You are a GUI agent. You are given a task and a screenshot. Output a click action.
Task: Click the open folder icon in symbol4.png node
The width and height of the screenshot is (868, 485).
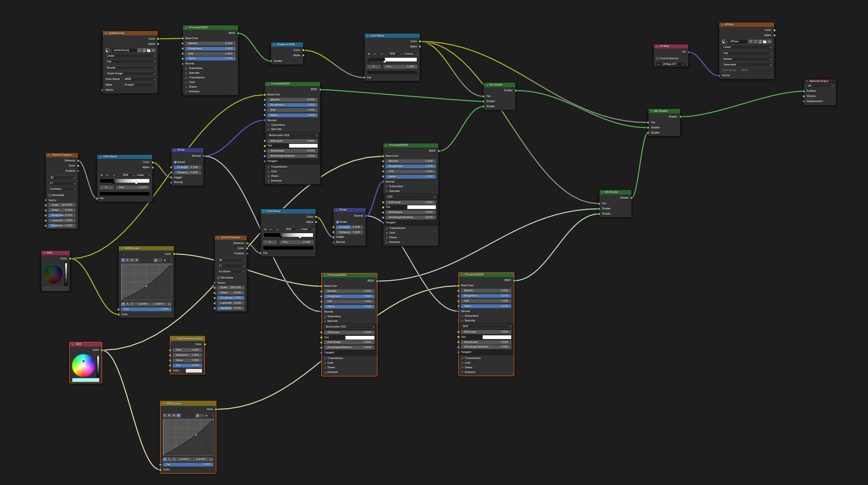[149, 50]
